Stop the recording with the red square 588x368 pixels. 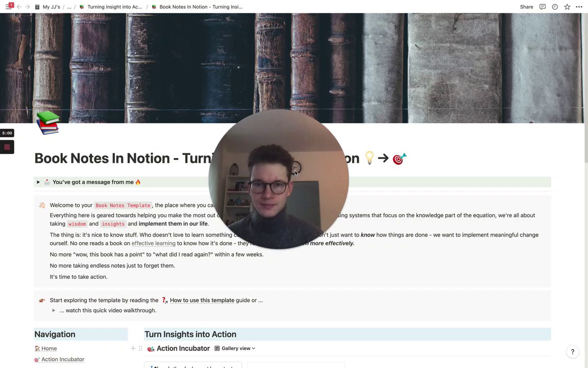(7, 147)
